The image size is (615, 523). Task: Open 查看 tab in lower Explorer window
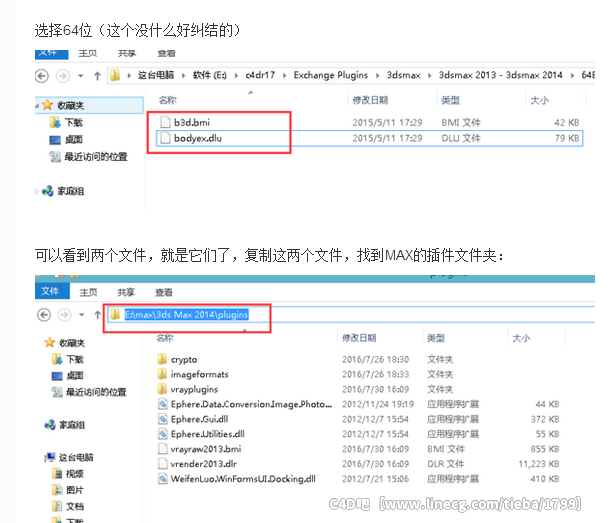tap(164, 292)
